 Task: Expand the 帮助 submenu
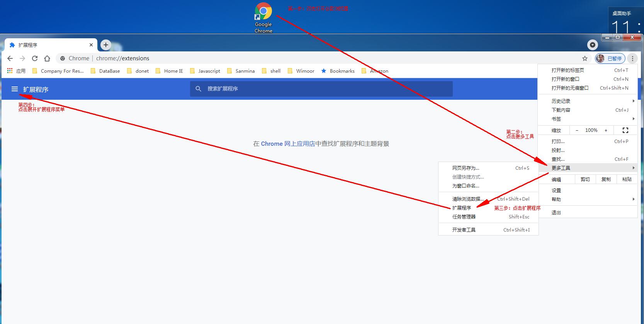[588, 200]
